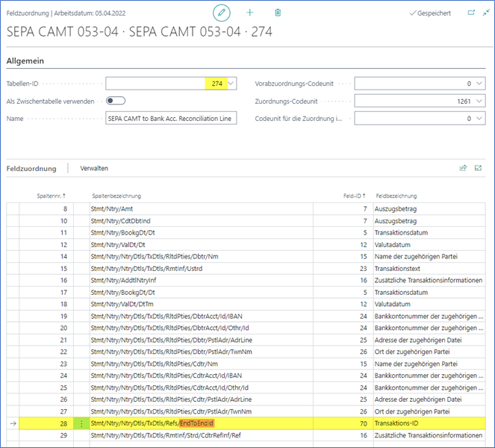Click Feldbezeichnung column header
This screenshot has width=495, height=448.
tap(396, 196)
